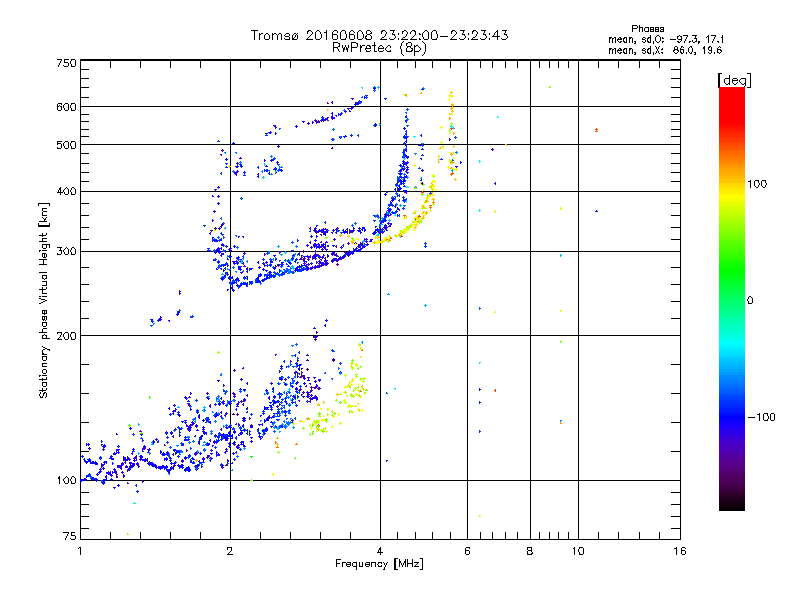Click the 4 MHz x-axis label
The height and width of the screenshot is (600, 800).
coord(380,551)
